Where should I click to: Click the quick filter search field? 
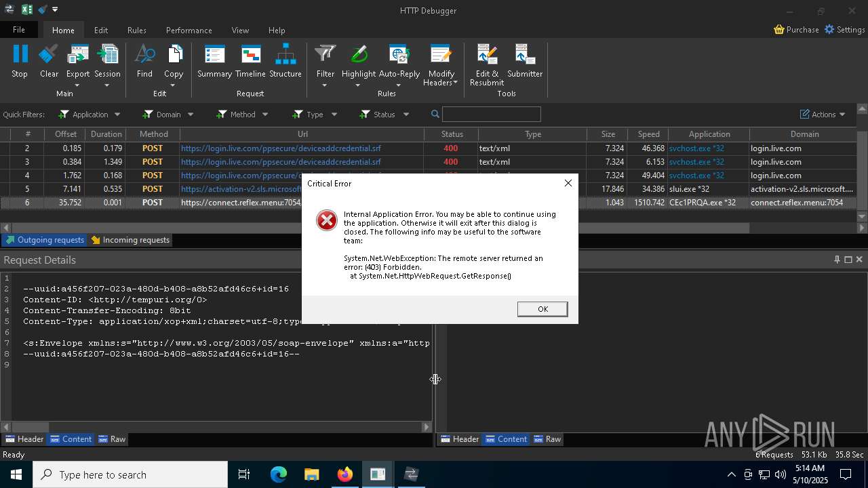tap(492, 114)
